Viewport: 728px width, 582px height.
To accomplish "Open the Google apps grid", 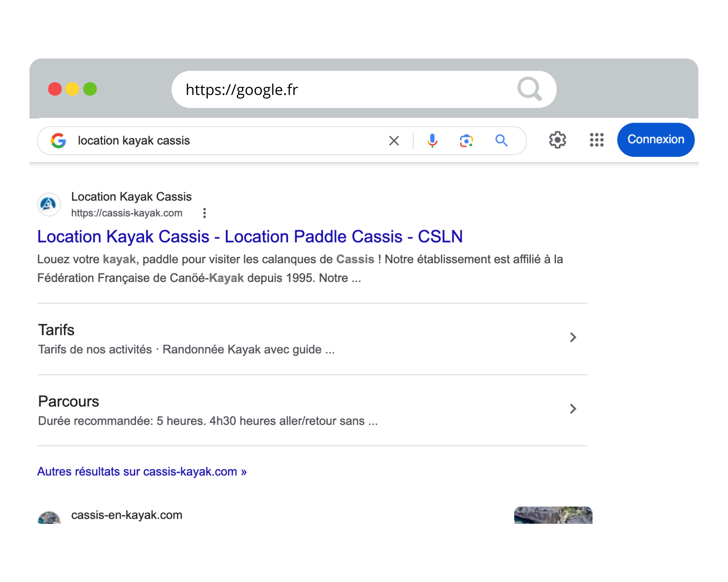I will point(597,140).
